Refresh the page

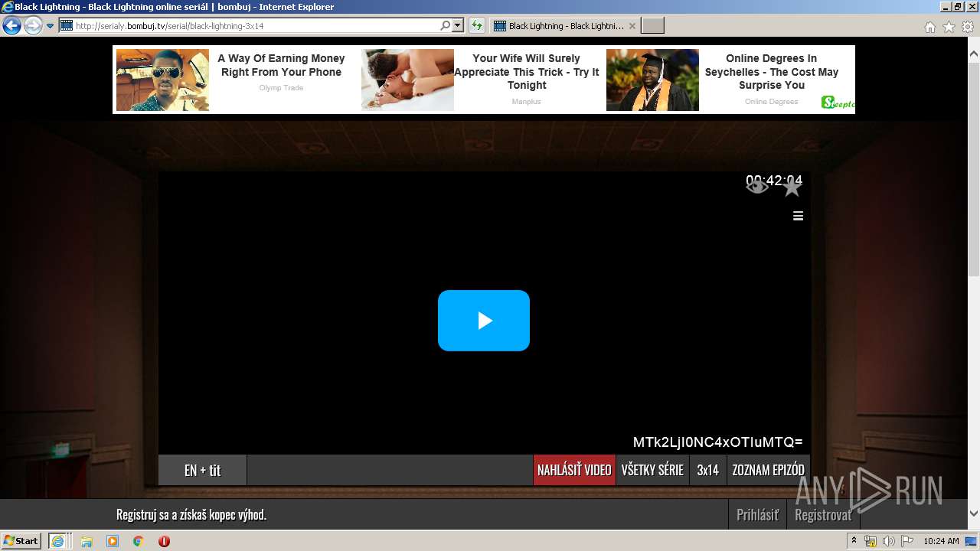(477, 25)
